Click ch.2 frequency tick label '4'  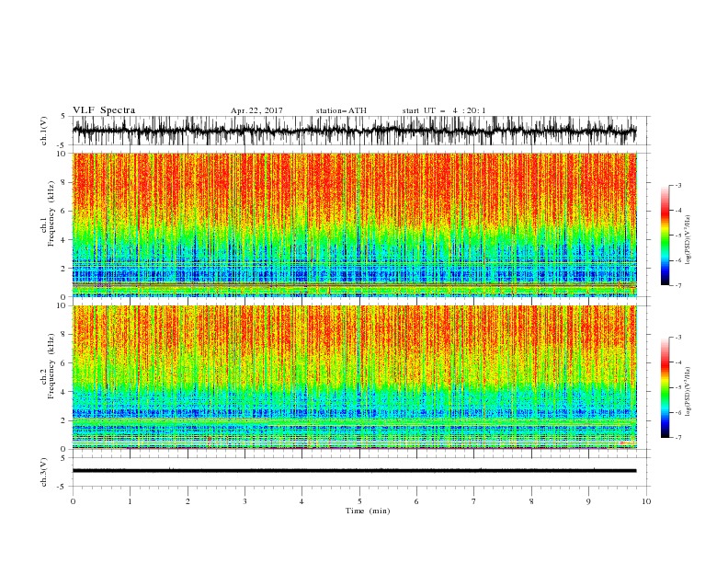(63, 392)
